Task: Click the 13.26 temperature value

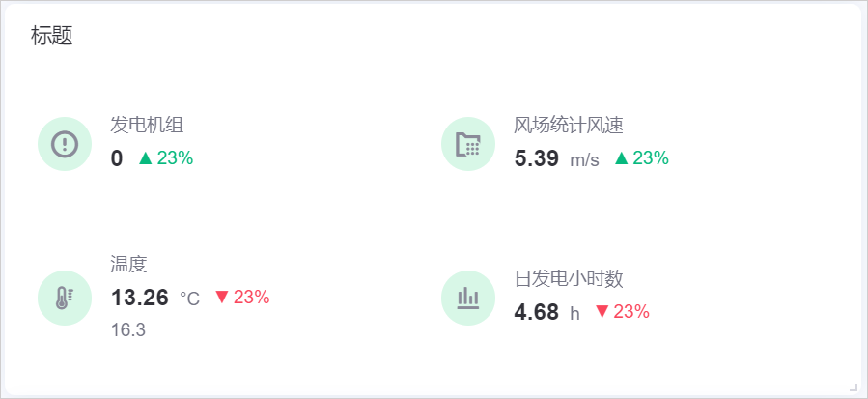Action: (140, 298)
